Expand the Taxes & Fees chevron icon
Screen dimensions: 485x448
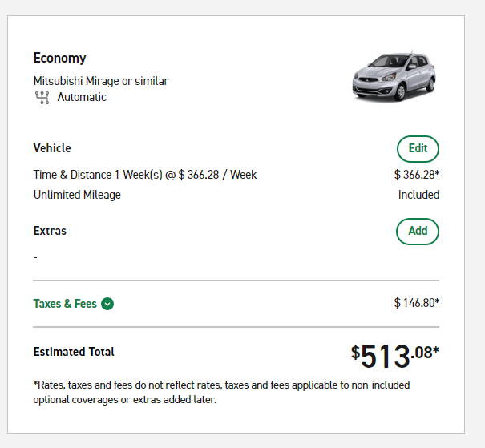(x=107, y=304)
